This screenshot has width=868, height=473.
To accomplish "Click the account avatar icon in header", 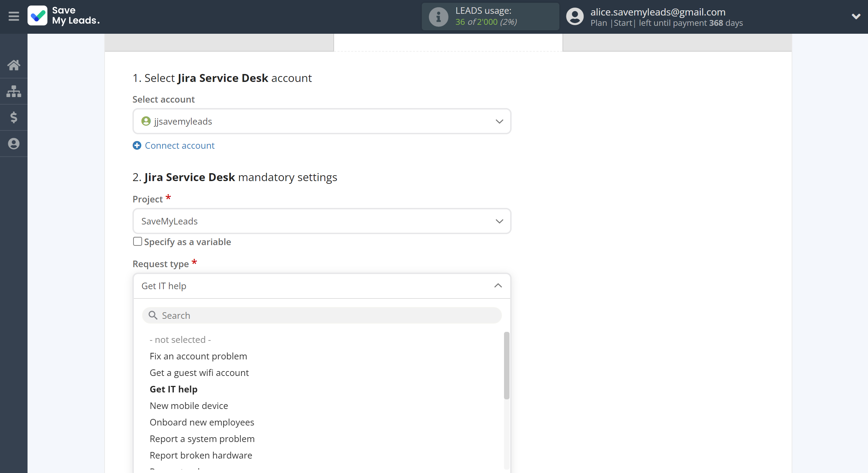I will pos(575,17).
